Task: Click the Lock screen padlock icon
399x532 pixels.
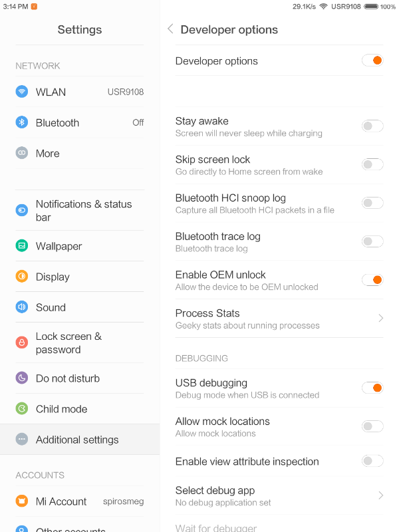Action: [22, 342]
